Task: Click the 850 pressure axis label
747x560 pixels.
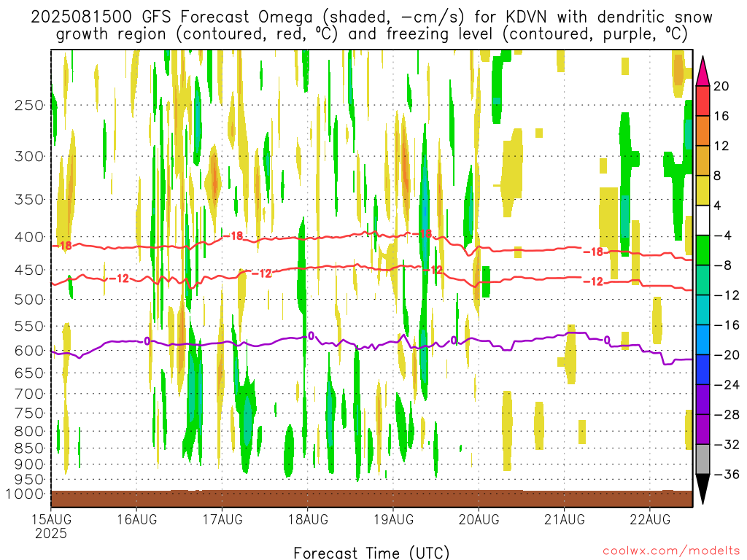Action: tap(29, 448)
